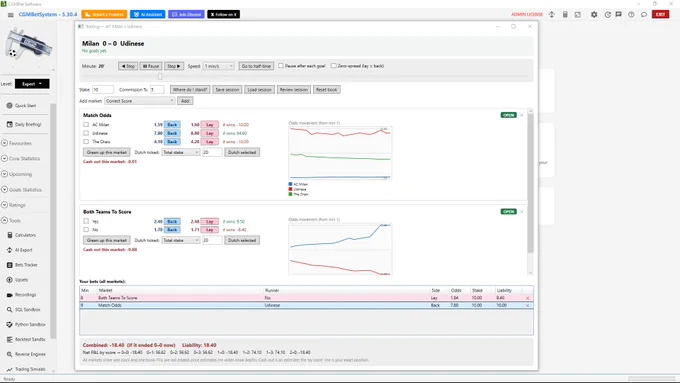The width and height of the screenshot is (680, 383).
Task: Tick The Draw checkbox in Match Odds
Action: coord(86,141)
